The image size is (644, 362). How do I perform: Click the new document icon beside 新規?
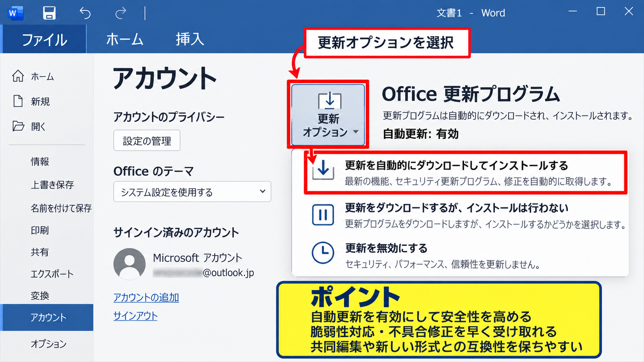tap(18, 101)
